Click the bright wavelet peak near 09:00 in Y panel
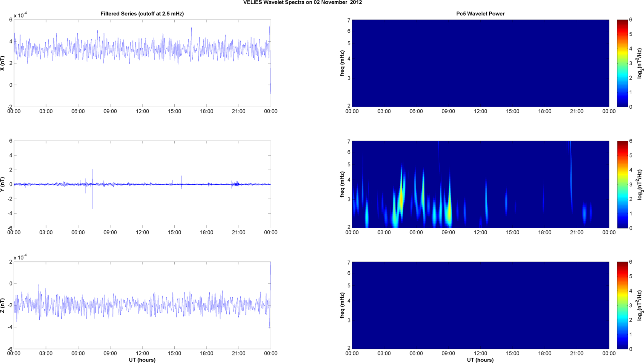644x363 pixels. (x=450, y=209)
